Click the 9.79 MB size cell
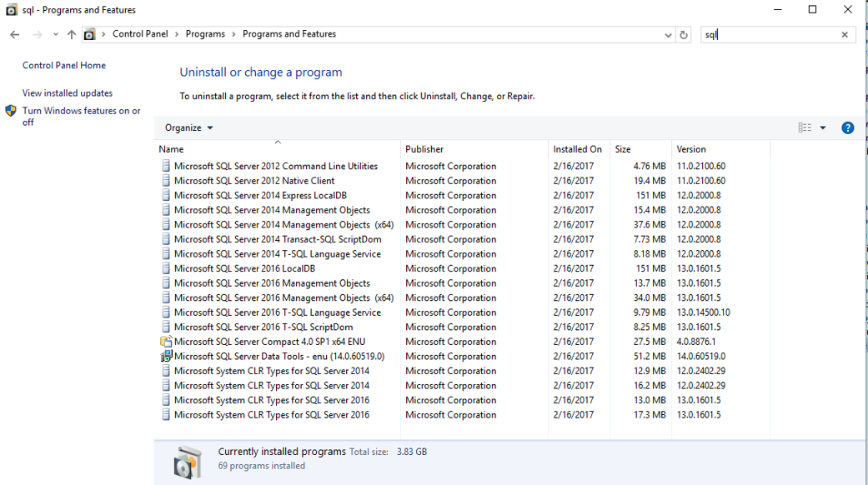The height and width of the screenshot is (485, 868). tap(650, 312)
